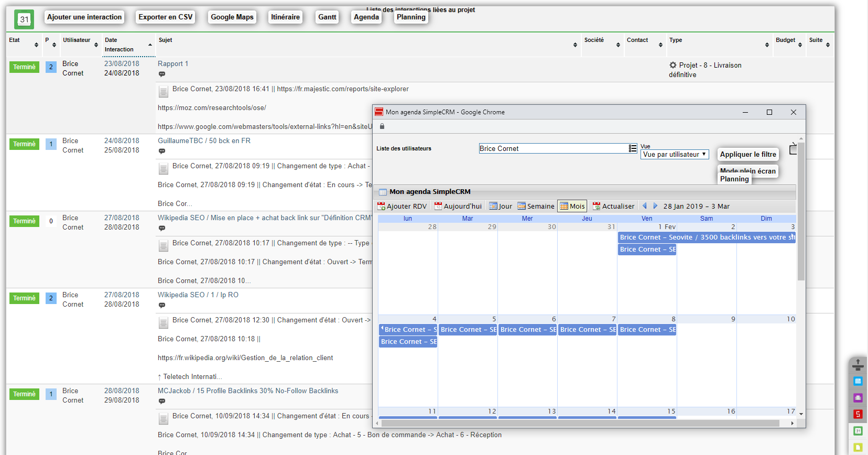Open the Vue par utilisateur dropdown

pos(675,154)
